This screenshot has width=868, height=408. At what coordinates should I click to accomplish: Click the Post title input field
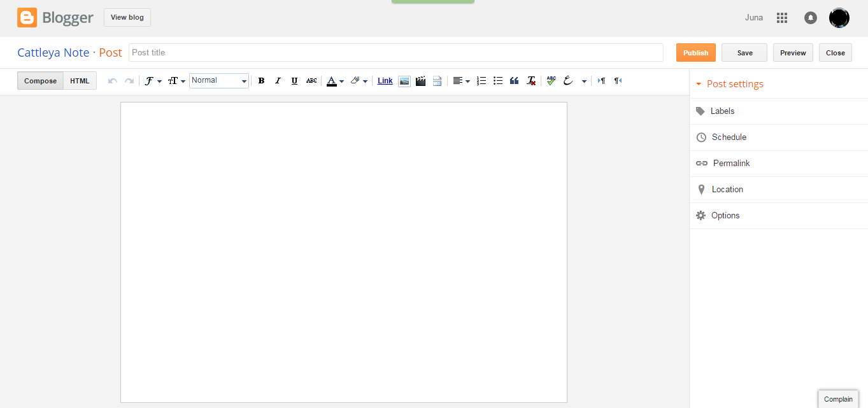[x=395, y=53]
